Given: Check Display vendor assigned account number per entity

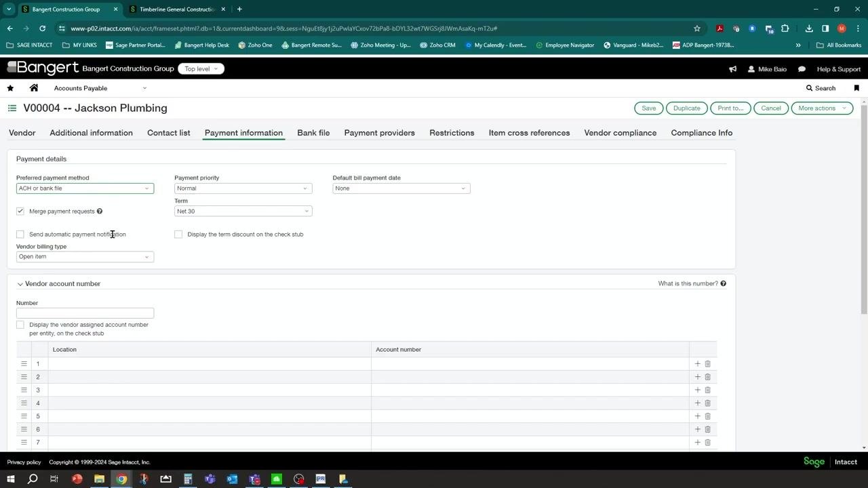Looking at the screenshot, I should point(20,325).
